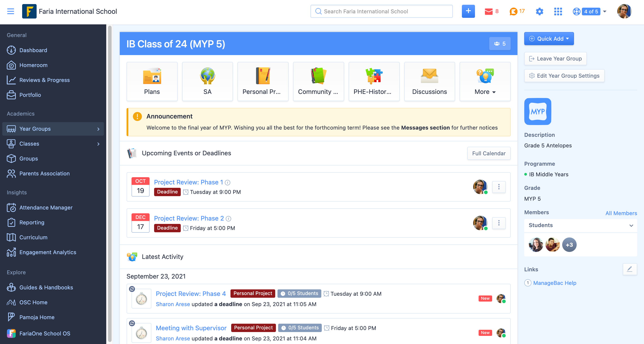Open the notifications icon showing 17
Image resolution: width=644 pixels, height=344 pixels.
point(513,12)
